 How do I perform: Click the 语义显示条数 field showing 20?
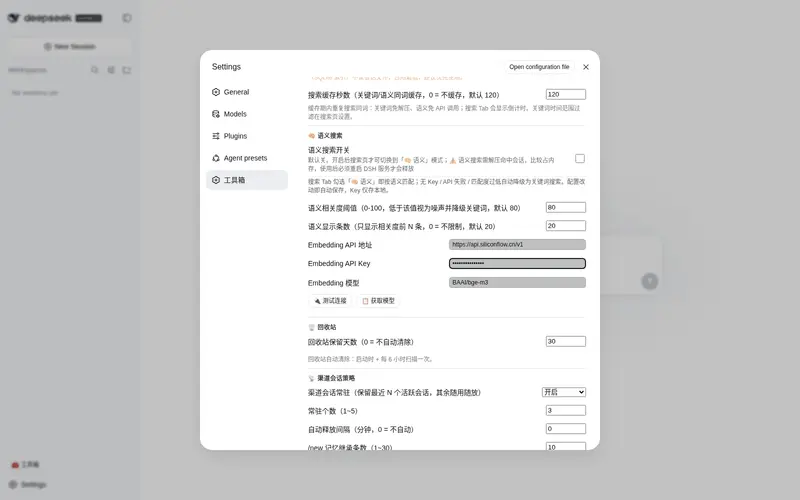(565, 226)
